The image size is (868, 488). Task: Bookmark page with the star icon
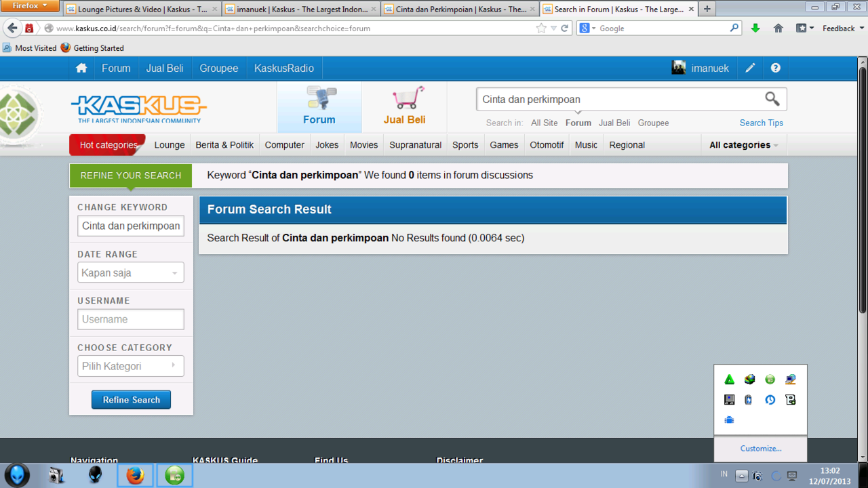click(541, 28)
